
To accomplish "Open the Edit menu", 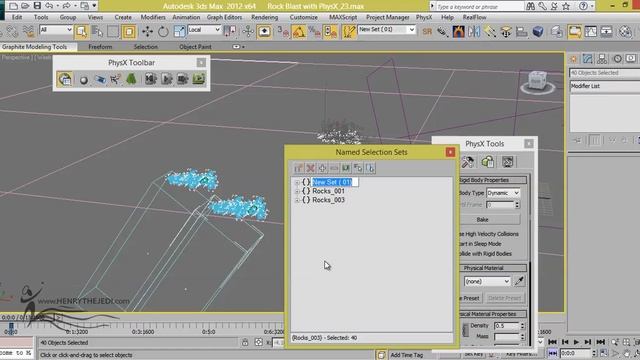I will pos(17,17).
